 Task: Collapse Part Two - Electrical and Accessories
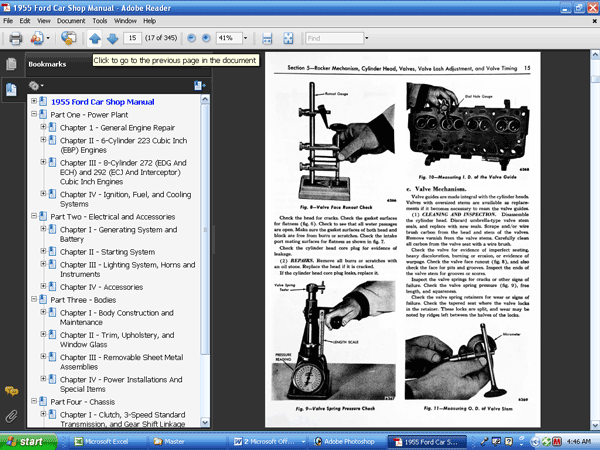tap(34, 216)
